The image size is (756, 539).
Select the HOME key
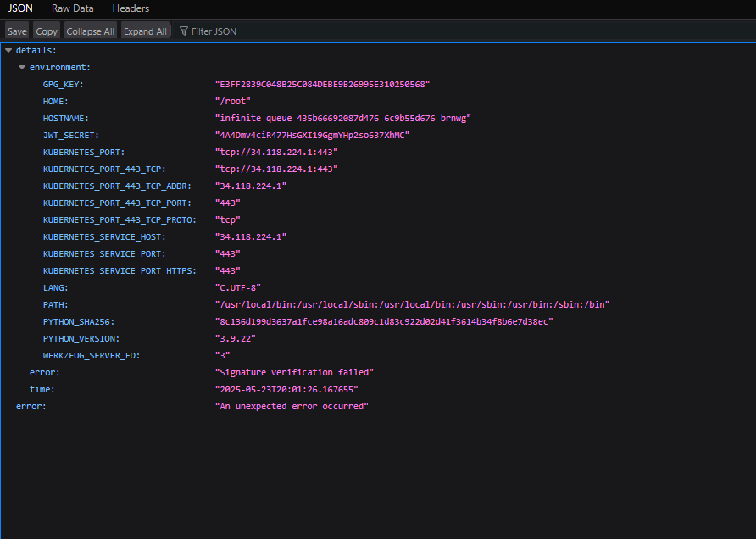point(55,101)
